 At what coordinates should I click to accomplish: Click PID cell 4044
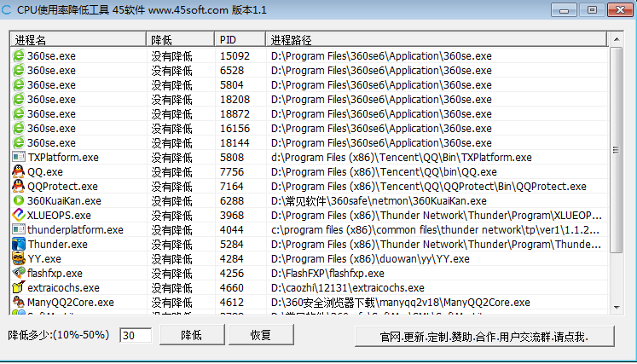pyautogui.click(x=232, y=230)
